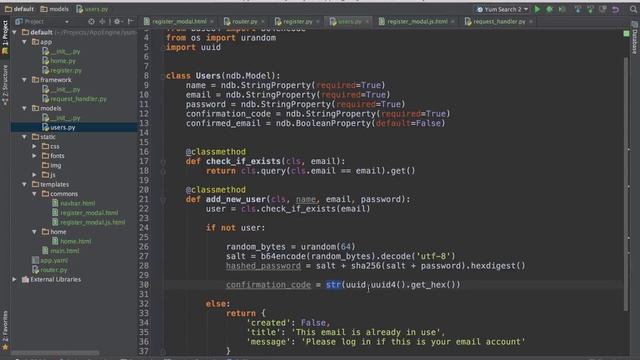Select app.yaml in the project tree
The width and height of the screenshot is (640, 360).
[50, 260]
